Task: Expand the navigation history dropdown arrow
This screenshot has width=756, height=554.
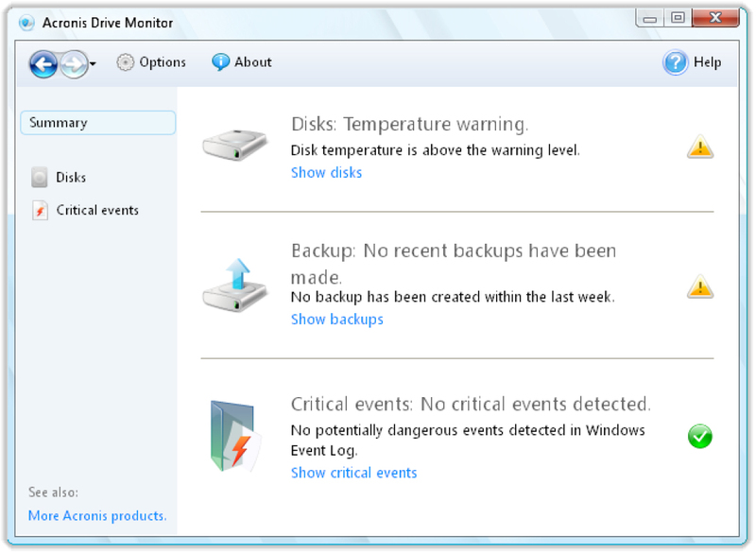Action: [x=93, y=63]
